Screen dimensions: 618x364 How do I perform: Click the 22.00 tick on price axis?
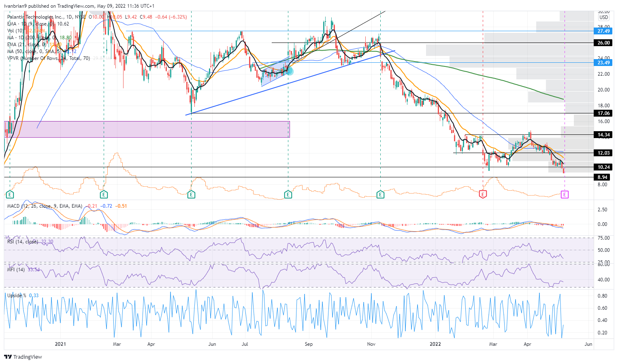pyautogui.click(x=603, y=74)
